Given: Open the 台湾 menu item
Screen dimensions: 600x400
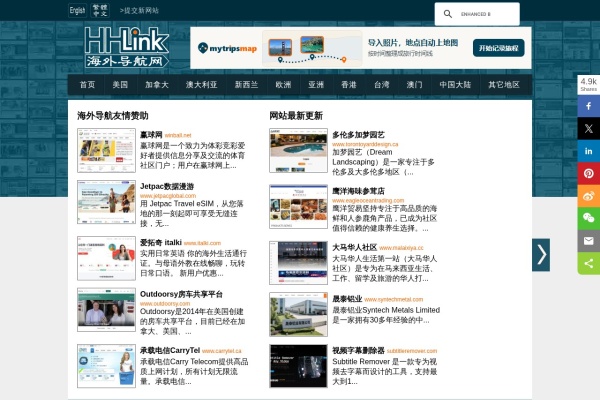Looking at the screenshot, I should 382,85.
